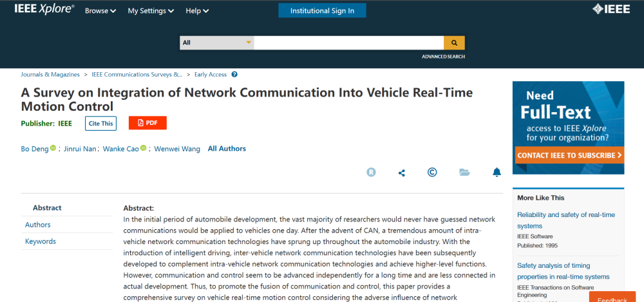The height and width of the screenshot is (302, 644).
Task: Click the Institutional Sign In button
Action: click(x=322, y=10)
